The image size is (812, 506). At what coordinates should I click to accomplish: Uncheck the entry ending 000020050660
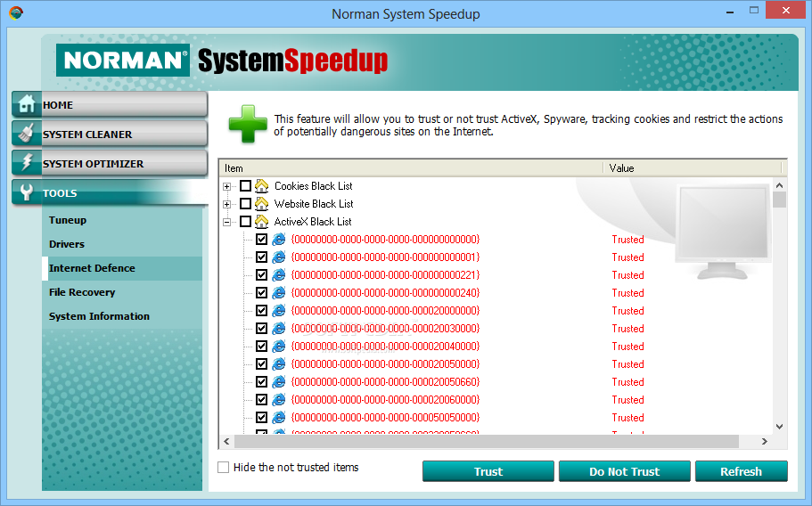point(261,382)
